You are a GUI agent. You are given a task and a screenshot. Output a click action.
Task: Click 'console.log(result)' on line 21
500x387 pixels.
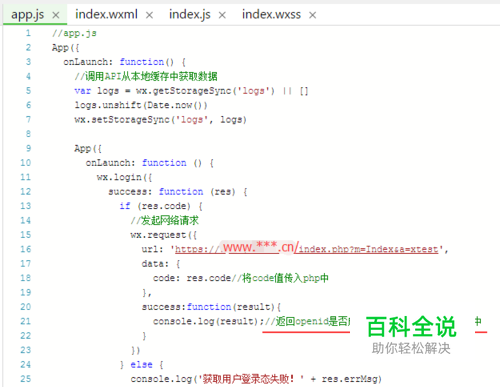tap(206, 321)
